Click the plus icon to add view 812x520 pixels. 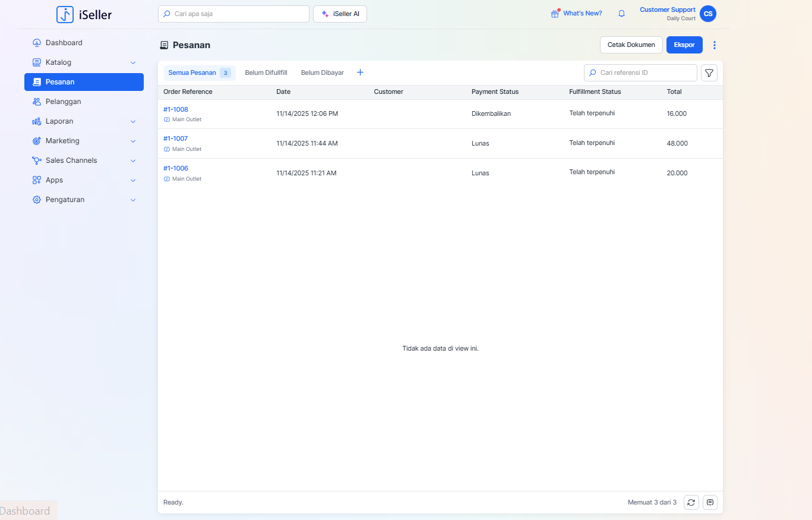point(360,73)
